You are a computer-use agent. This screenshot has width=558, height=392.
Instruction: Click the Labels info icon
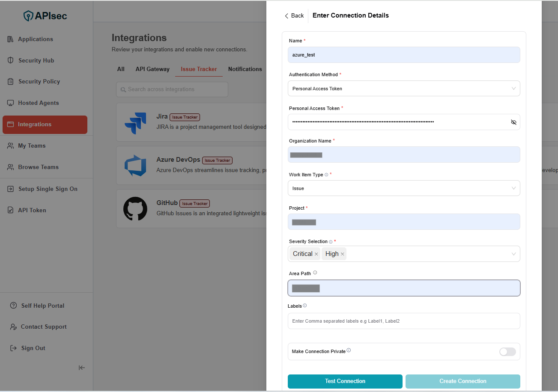point(305,306)
